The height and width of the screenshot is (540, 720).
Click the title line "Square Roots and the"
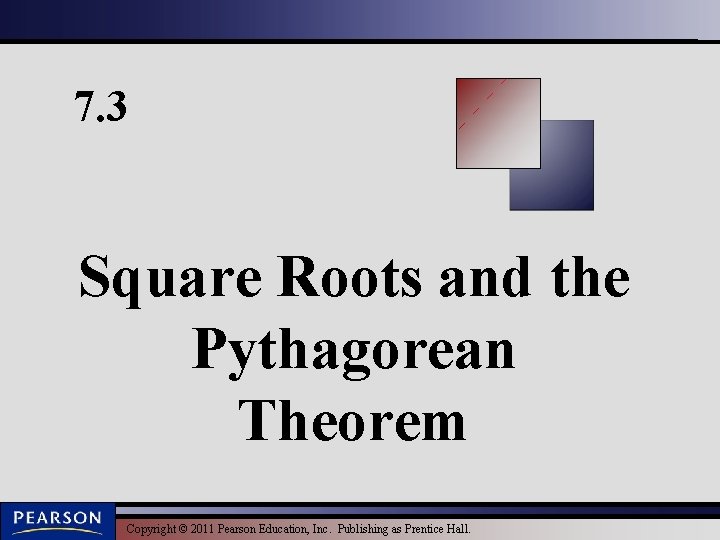pos(354,279)
